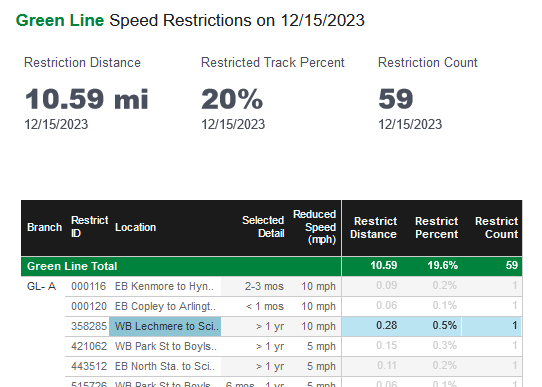
Task: Click the 10.59 mi Restriction Distance figure
Action: [87, 99]
